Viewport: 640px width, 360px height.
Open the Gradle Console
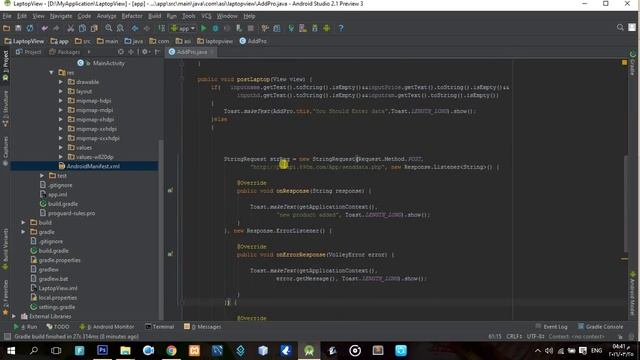tap(600, 327)
